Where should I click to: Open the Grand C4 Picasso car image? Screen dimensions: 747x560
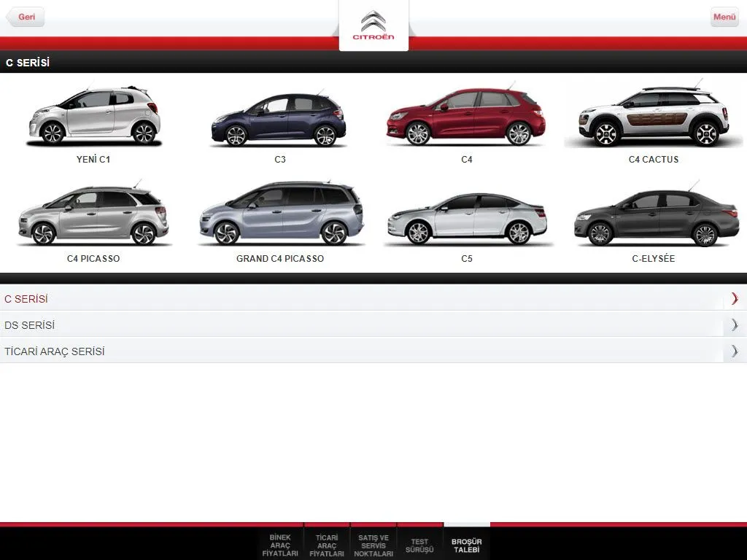[280, 214]
